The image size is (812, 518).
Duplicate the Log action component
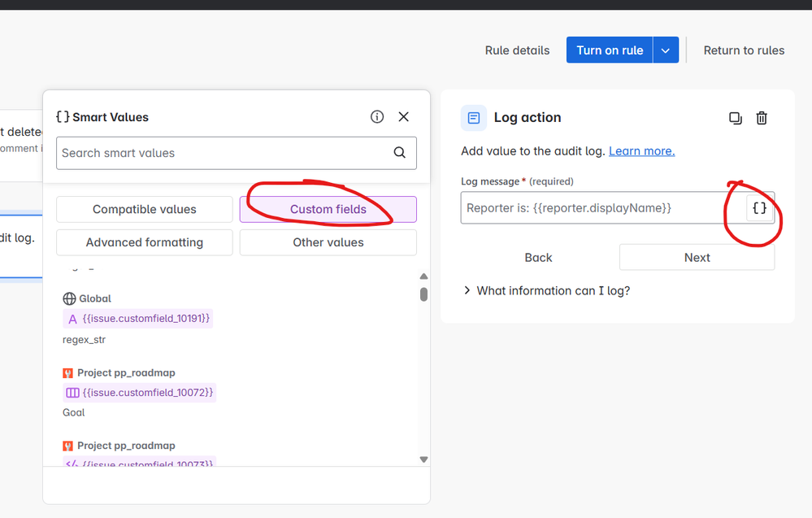(x=735, y=118)
